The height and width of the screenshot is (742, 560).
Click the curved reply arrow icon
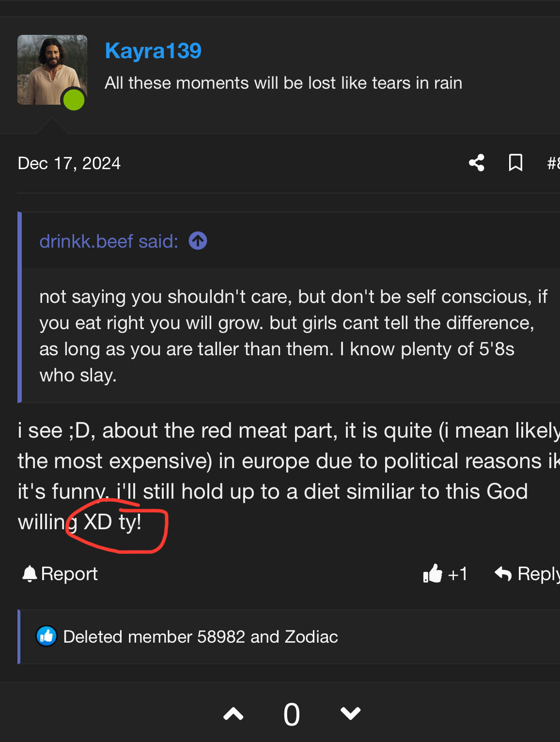(x=503, y=574)
